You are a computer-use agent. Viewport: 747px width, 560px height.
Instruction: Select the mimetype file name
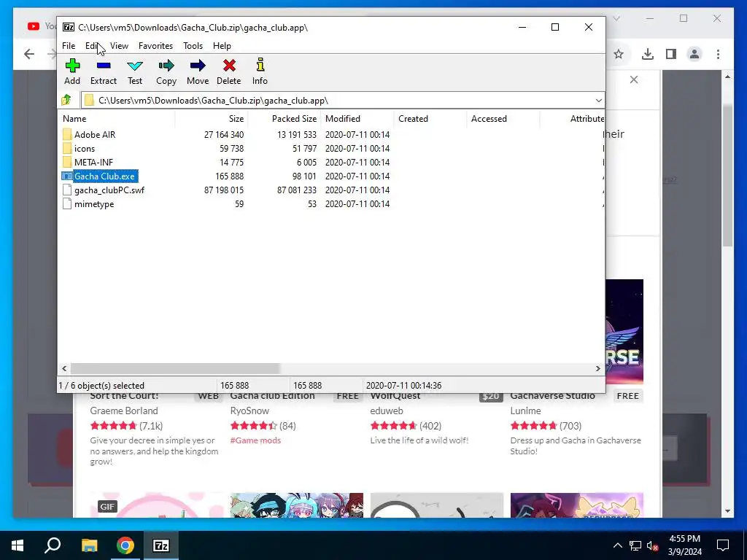coord(94,204)
